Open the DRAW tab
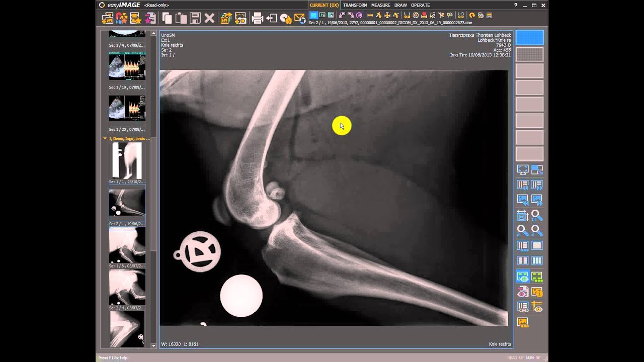This screenshot has width=644, height=362. [400, 5]
